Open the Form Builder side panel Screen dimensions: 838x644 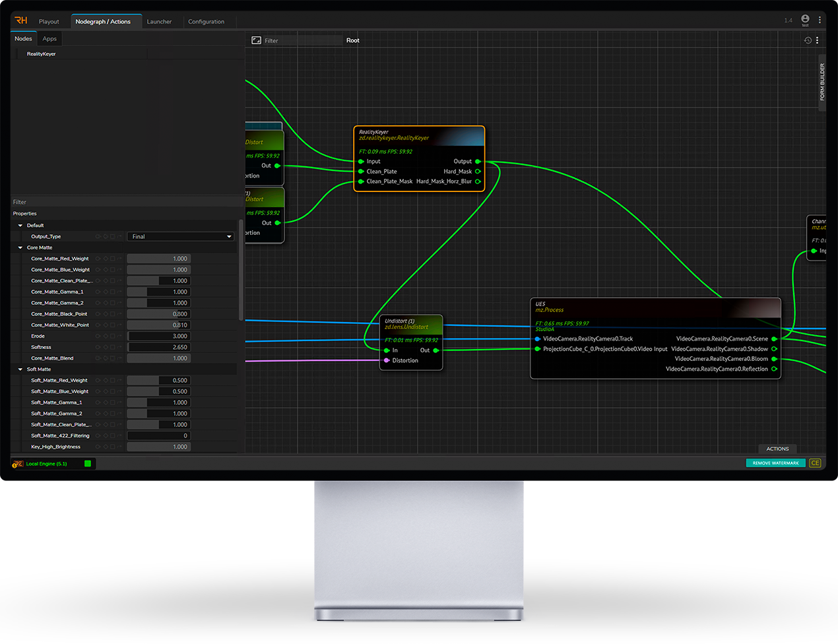[x=822, y=82]
